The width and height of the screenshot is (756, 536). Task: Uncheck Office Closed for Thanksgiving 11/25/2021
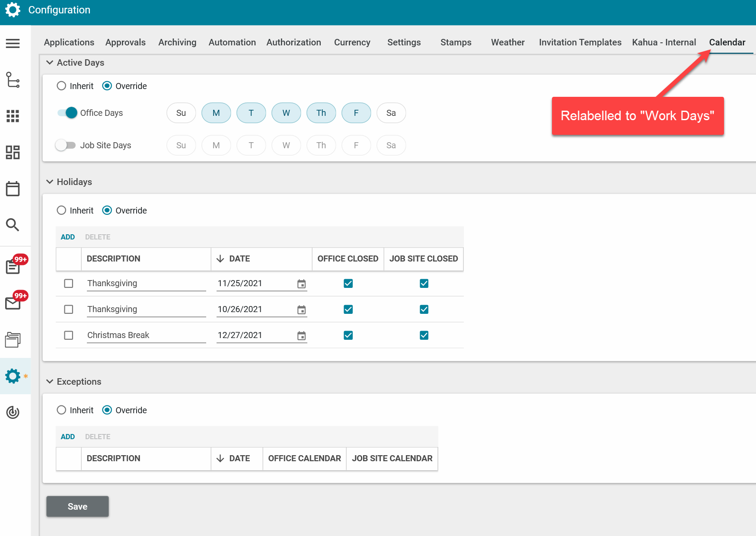(x=348, y=284)
